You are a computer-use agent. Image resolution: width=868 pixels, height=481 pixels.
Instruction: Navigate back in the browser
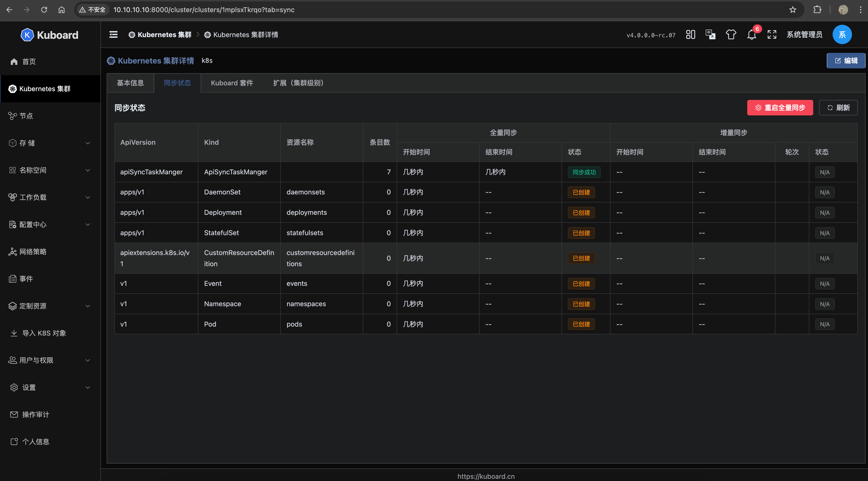(9, 10)
